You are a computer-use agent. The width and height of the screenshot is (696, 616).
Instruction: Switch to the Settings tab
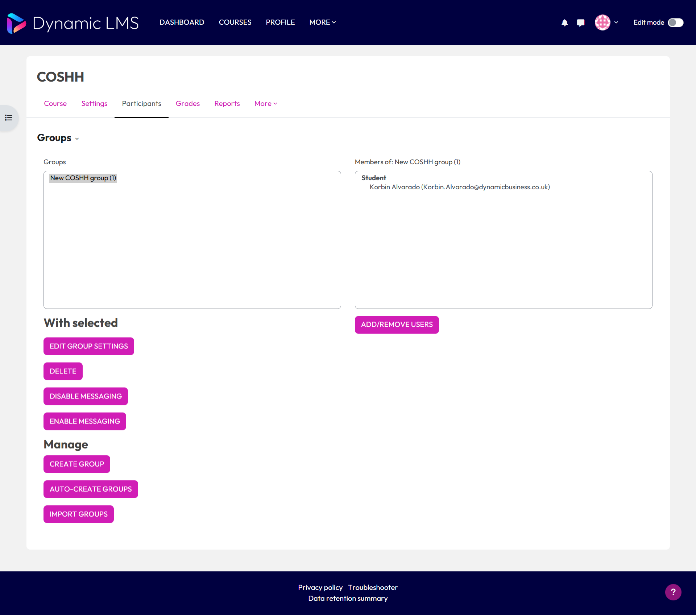coord(94,104)
